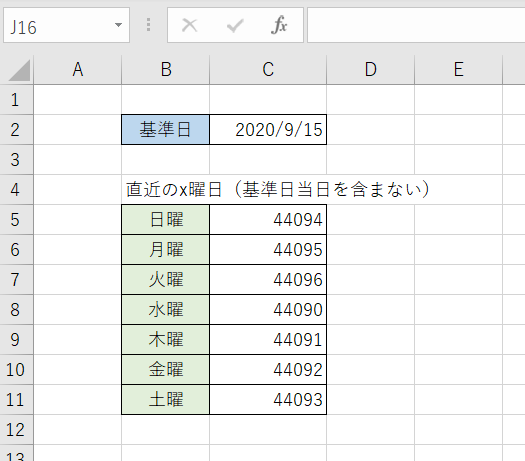
Task: Select the 基準日 label cell
Action: tap(166, 130)
